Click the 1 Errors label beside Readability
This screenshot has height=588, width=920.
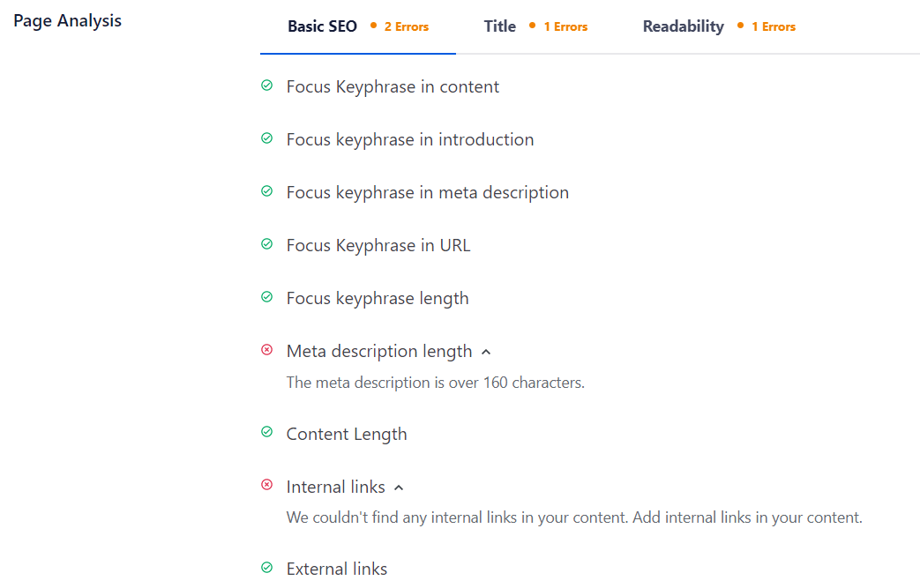[774, 26]
